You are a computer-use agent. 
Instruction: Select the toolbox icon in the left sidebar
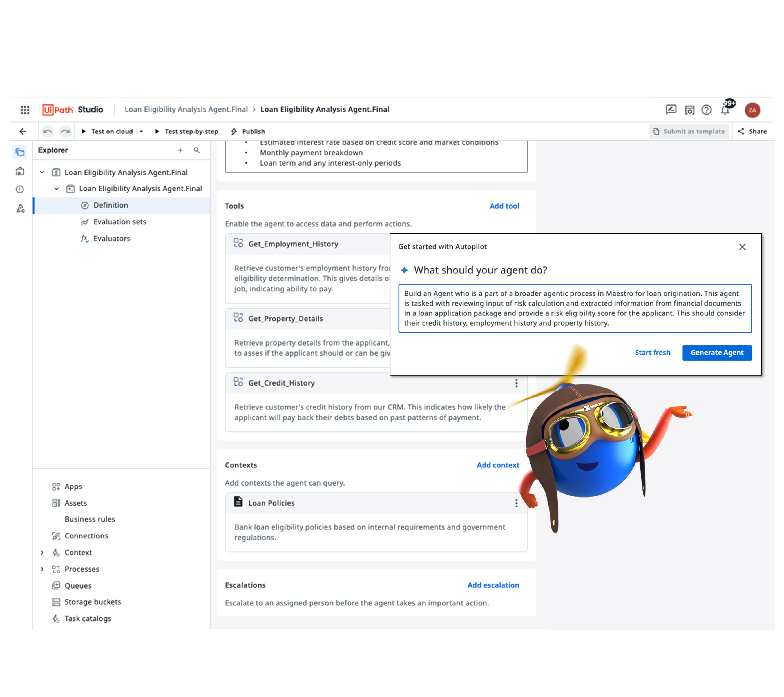[20, 172]
